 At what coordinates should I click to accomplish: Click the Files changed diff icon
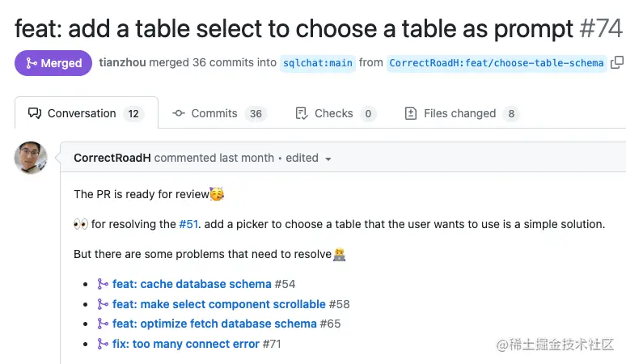tap(411, 113)
